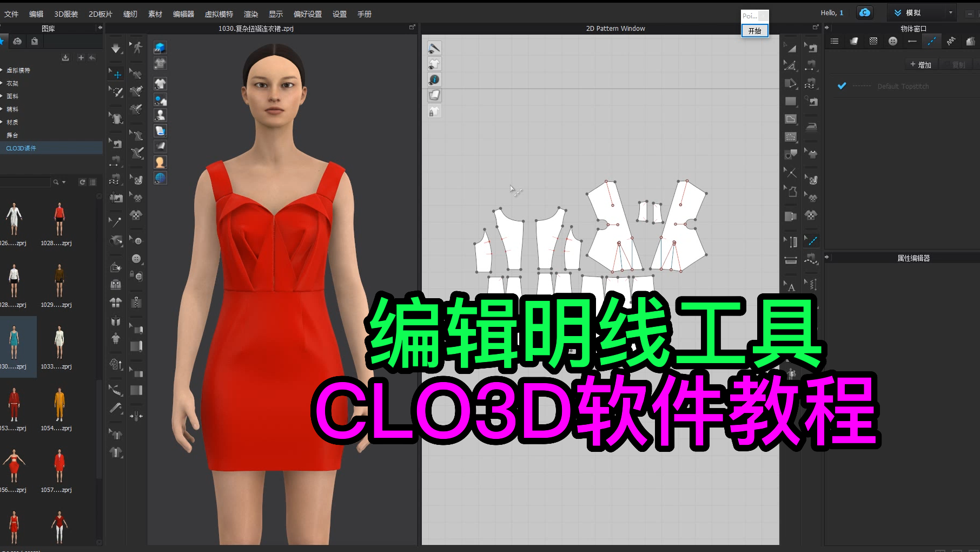Open the 模拟 dropdown arrow
Screen dimensions: 980x552
(x=950, y=12)
